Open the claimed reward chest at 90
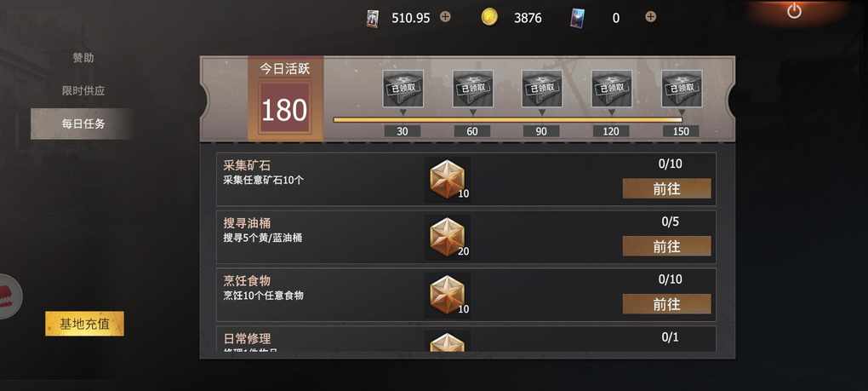Image resolution: width=868 pixels, height=391 pixels. (x=542, y=89)
